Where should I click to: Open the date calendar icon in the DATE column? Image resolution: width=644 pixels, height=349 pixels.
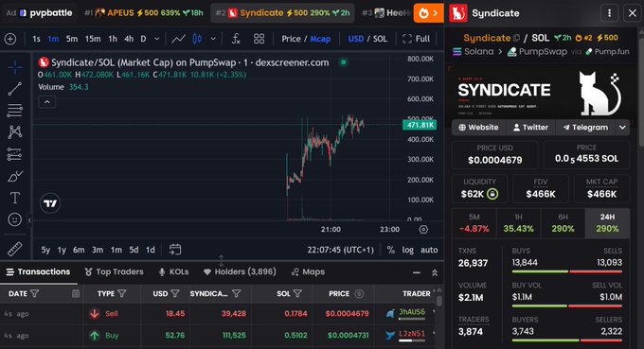point(76,293)
